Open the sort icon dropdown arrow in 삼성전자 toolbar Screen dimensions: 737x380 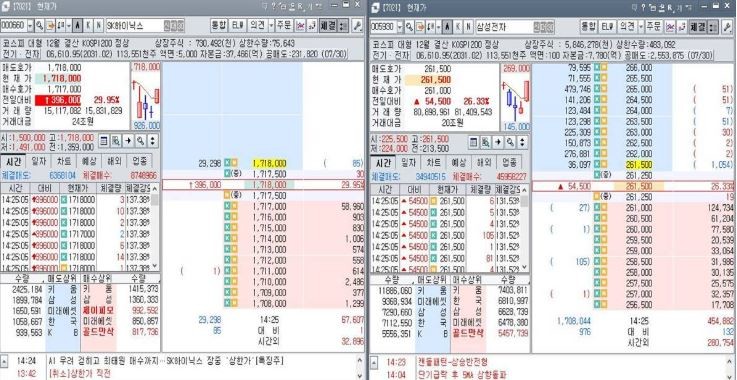tap(438, 26)
